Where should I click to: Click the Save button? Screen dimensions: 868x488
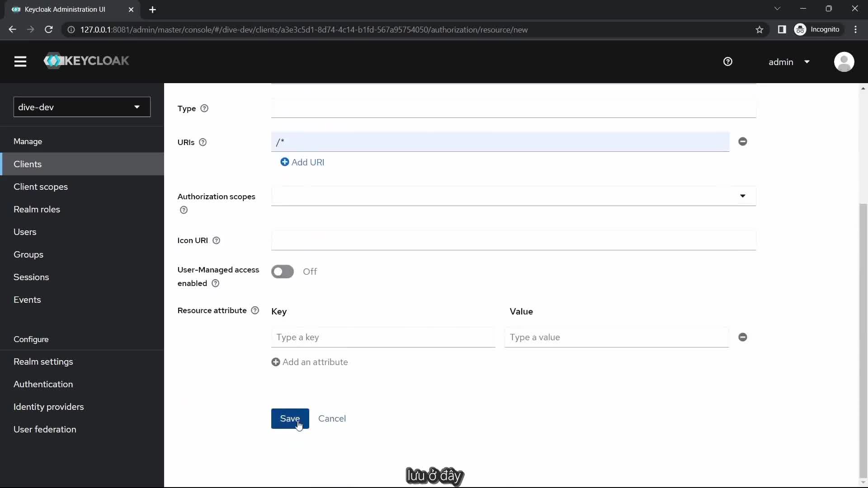[290, 418]
